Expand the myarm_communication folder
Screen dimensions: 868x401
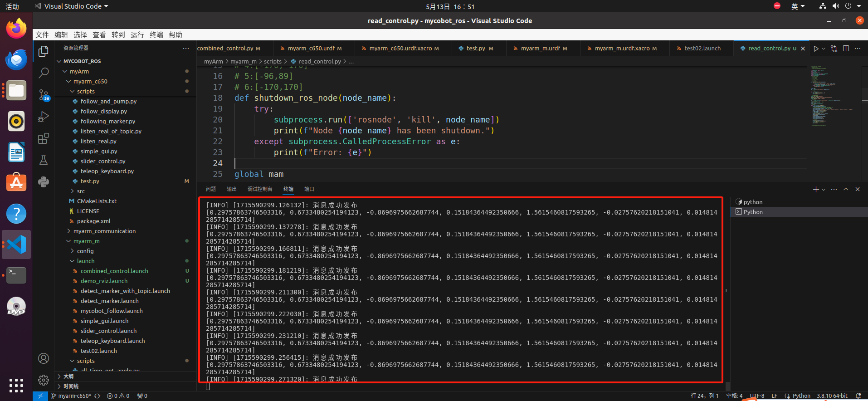125,231
